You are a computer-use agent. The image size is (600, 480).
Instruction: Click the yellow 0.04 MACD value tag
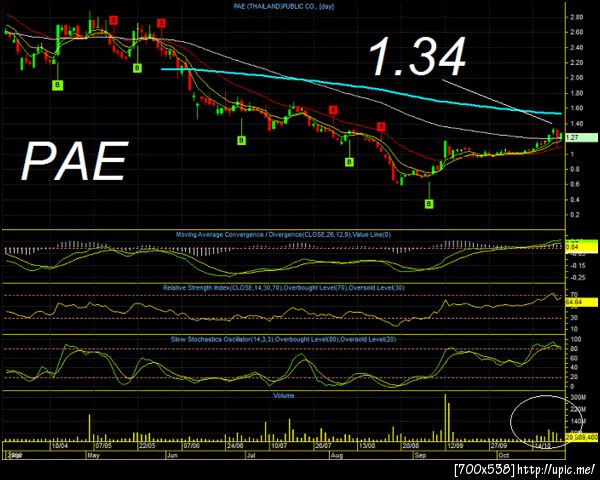tap(581, 247)
